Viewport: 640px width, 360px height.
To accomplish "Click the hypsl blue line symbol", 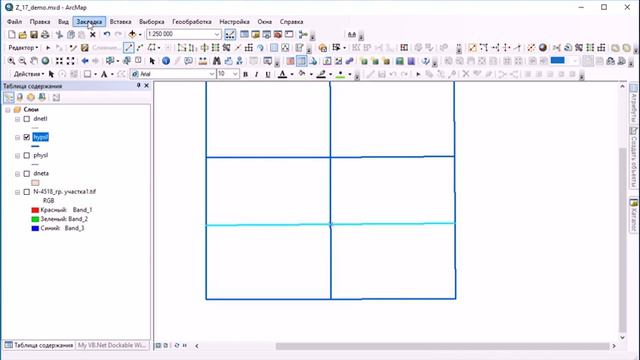I will [35, 146].
